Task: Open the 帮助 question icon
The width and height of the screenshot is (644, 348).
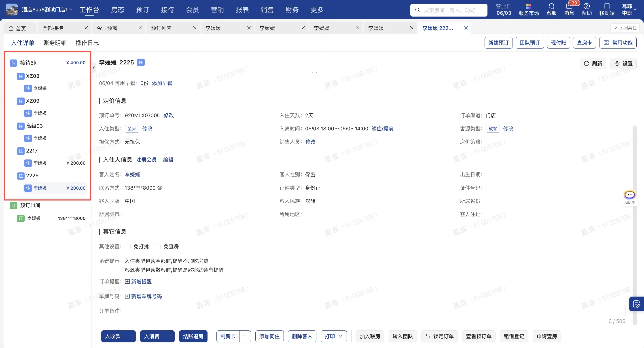Action: 587,9
